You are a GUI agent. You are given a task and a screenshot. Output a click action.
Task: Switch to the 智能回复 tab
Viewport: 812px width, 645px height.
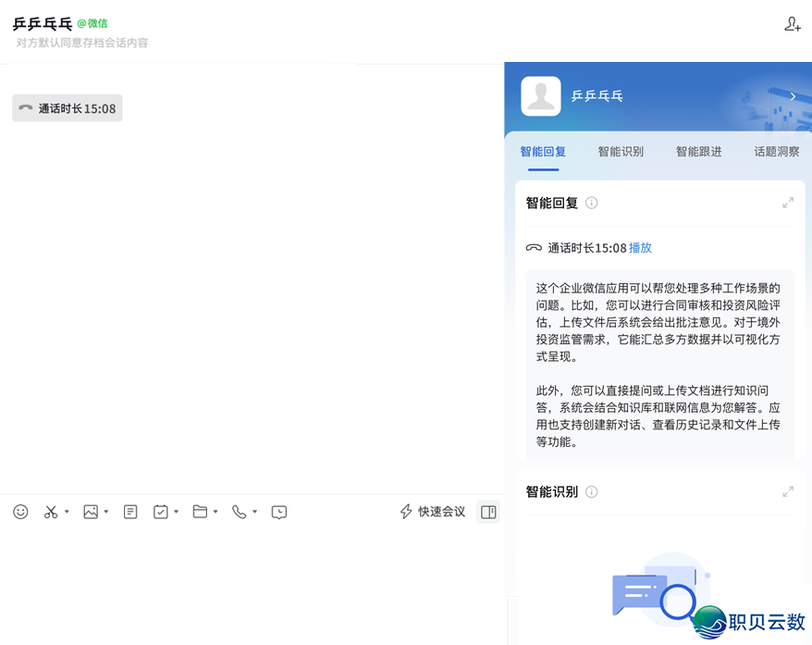point(543,152)
